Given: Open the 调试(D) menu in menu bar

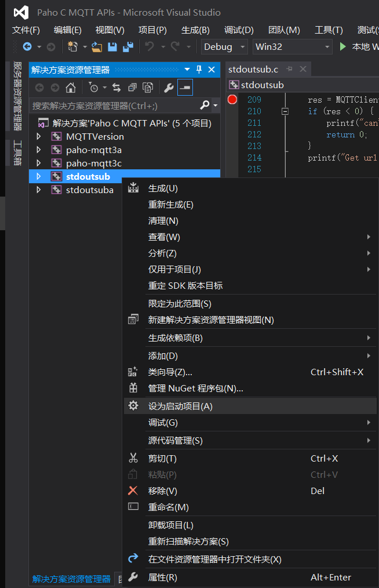Looking at the screenshot, I should tap(239, 30).
